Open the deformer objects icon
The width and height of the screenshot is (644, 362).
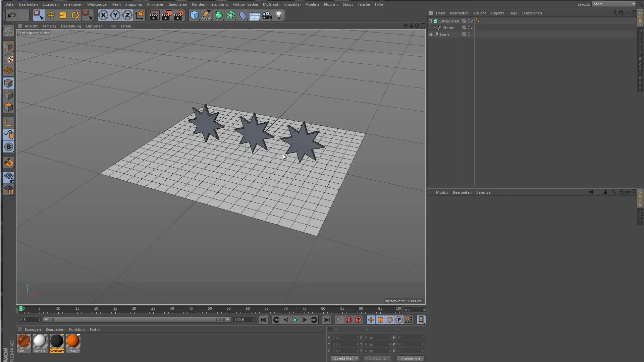pos(243,15)
